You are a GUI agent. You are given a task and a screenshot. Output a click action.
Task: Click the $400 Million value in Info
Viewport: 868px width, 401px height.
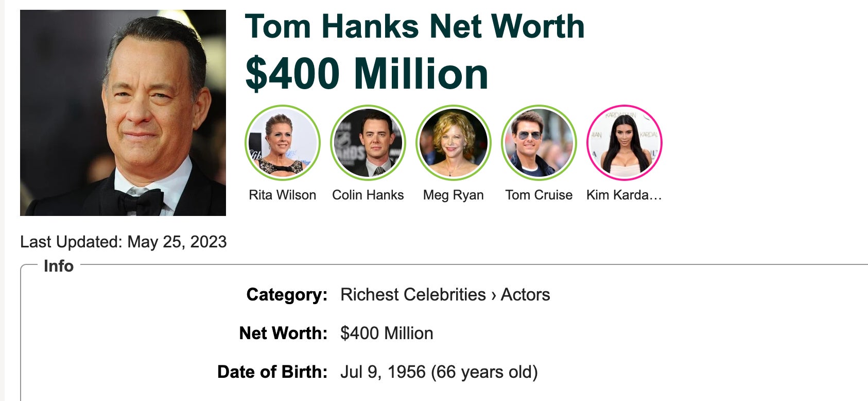click(387, 333)
